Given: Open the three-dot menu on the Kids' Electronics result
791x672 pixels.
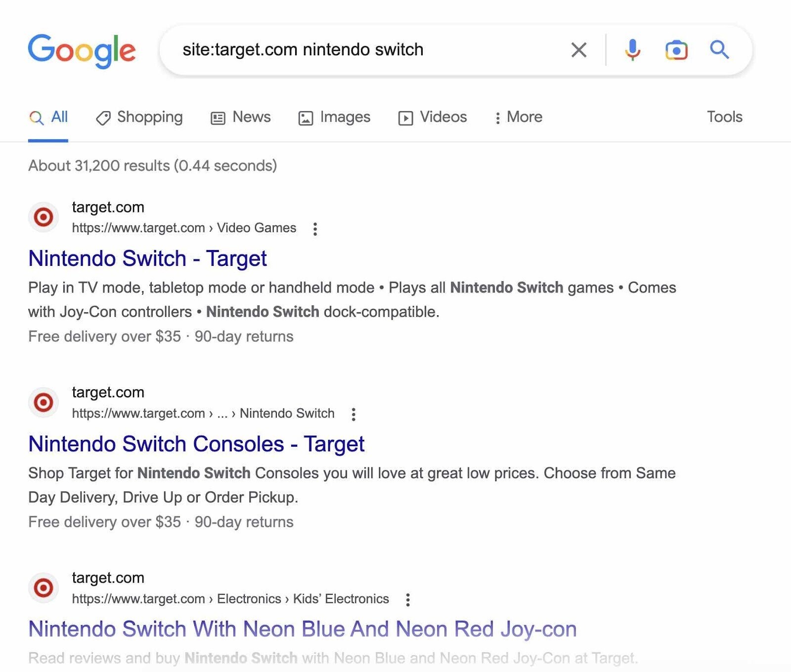Looking at the screenshot, I should tap(408, 599).
